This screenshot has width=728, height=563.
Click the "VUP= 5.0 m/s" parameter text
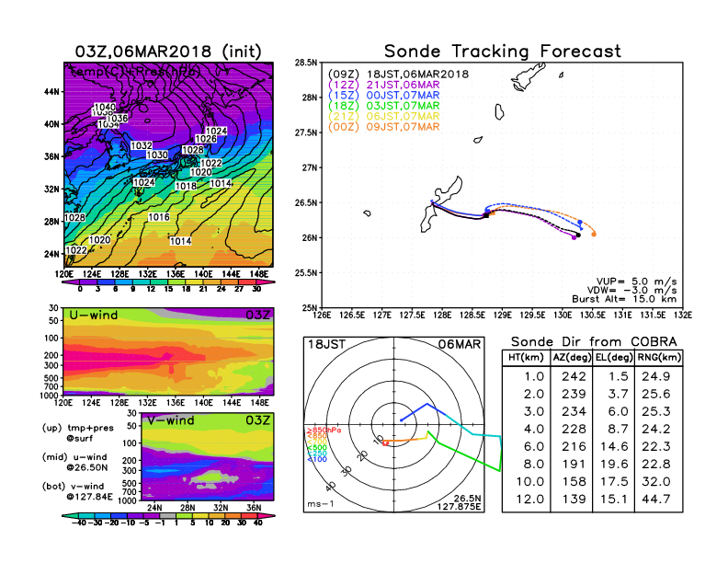pos(636,281)
